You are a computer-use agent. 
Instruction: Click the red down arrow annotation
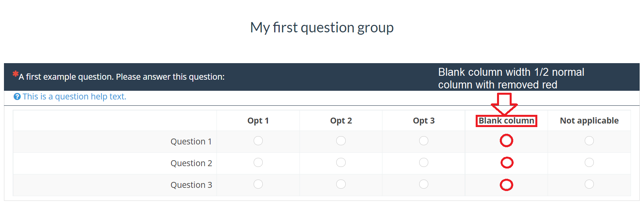(x=504, y=104)
